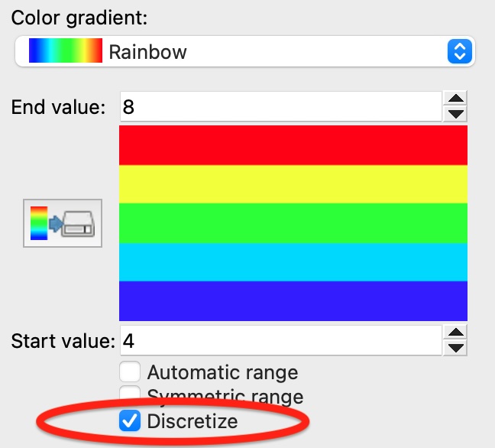Decrease Start value with down arrow
The image size is (495, 448).
[x=456, y=348]
